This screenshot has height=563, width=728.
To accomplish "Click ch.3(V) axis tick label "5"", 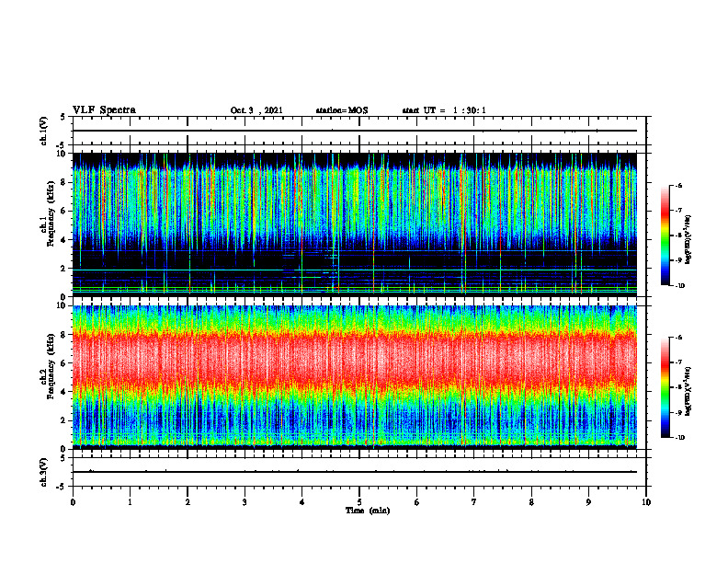I will point(63,458).
